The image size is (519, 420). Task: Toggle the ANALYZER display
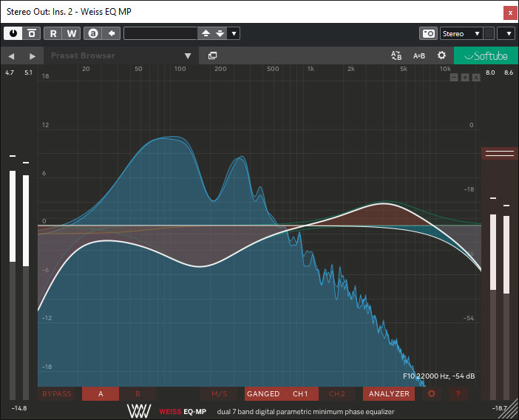tap(389, 393)
